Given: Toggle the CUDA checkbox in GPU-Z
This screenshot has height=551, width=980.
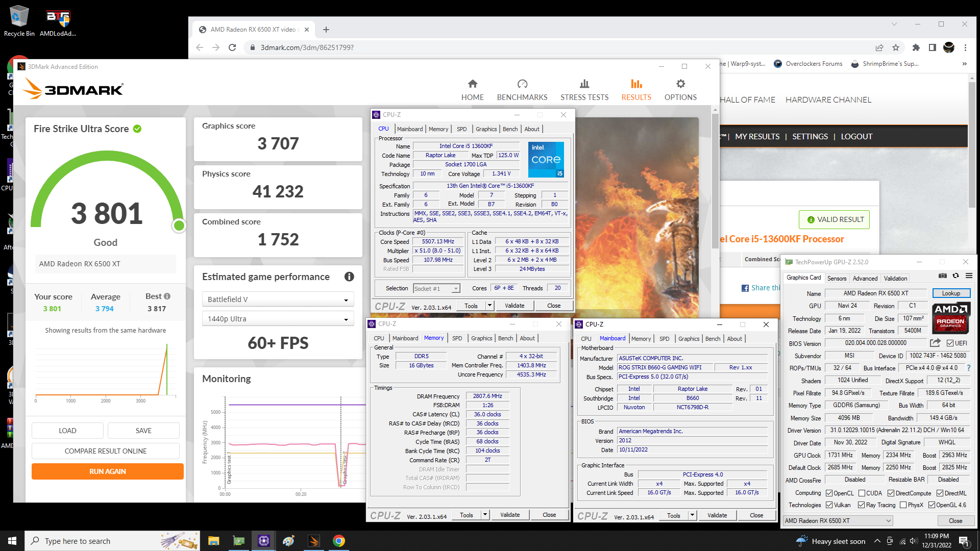Looking at the screenshot, I should [862, 493].
